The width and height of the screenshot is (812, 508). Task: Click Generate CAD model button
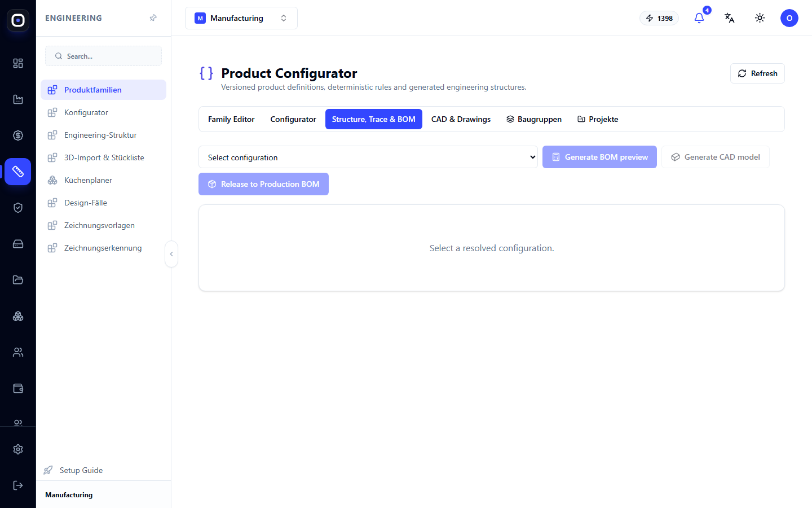click(x=715, y=157)
